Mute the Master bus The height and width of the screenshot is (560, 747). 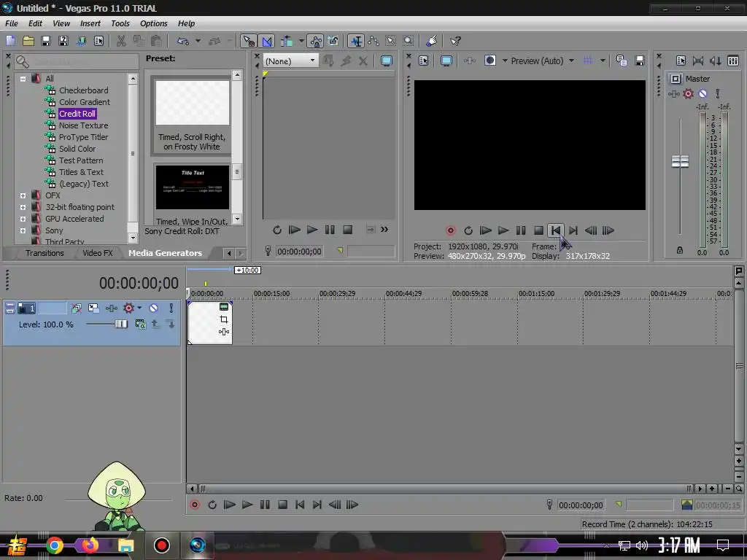(703, 94)
